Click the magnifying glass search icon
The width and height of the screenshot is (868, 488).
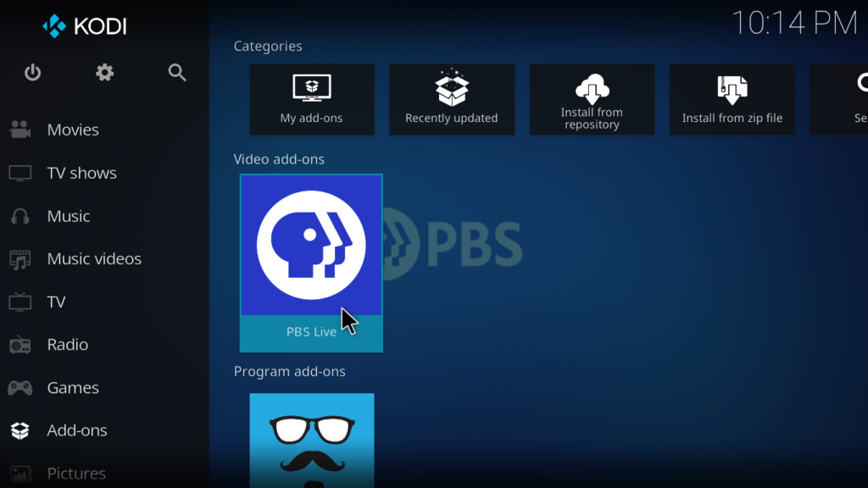point(177,73)
